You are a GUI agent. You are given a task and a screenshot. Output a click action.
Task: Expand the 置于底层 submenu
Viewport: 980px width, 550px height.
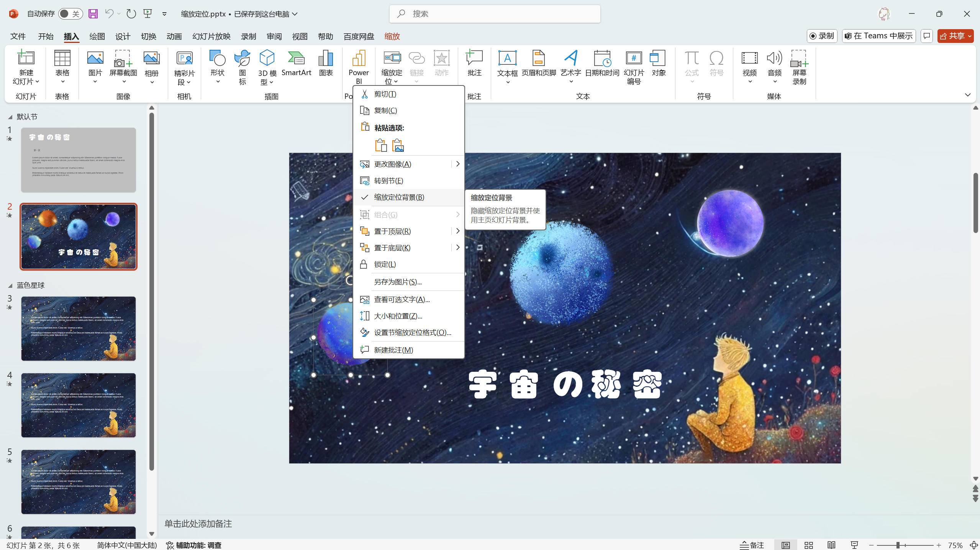(x=457, y=248)
